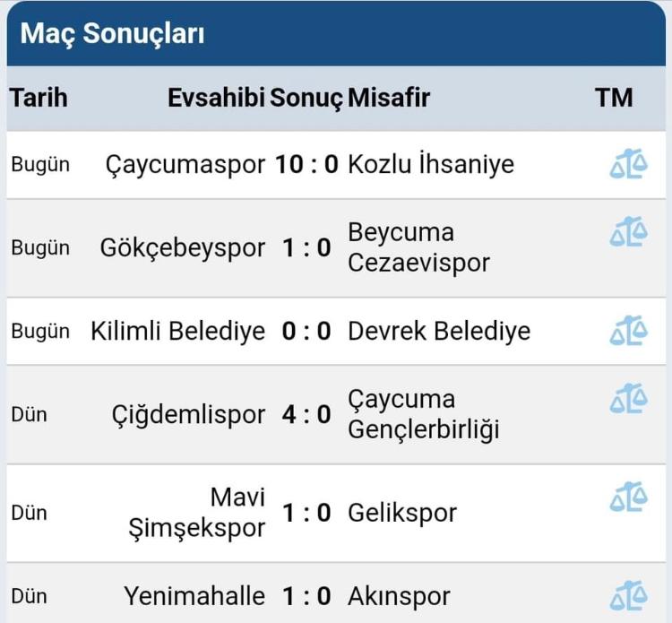Click the 10 : 0 score

pos(307,165)
